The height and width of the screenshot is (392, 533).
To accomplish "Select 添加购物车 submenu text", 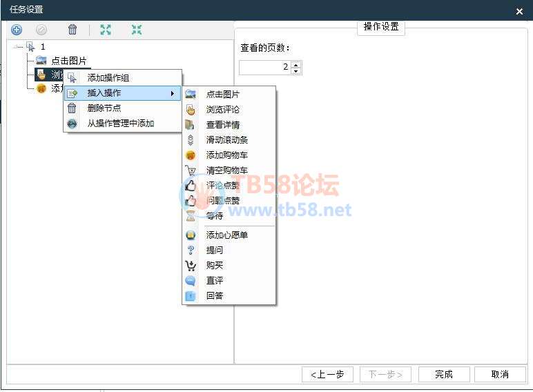I will pyautogui.click(x=226, y=155).
